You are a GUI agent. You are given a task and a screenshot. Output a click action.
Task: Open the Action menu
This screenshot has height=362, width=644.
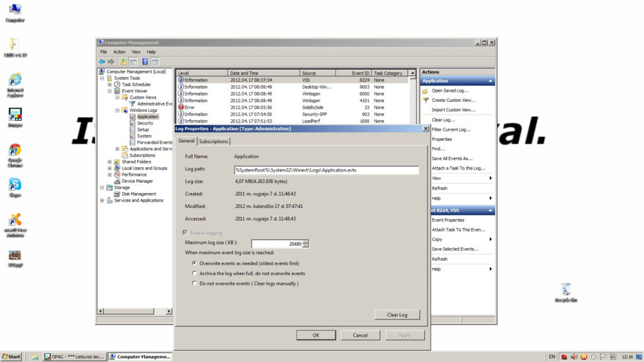pos(119,52)
